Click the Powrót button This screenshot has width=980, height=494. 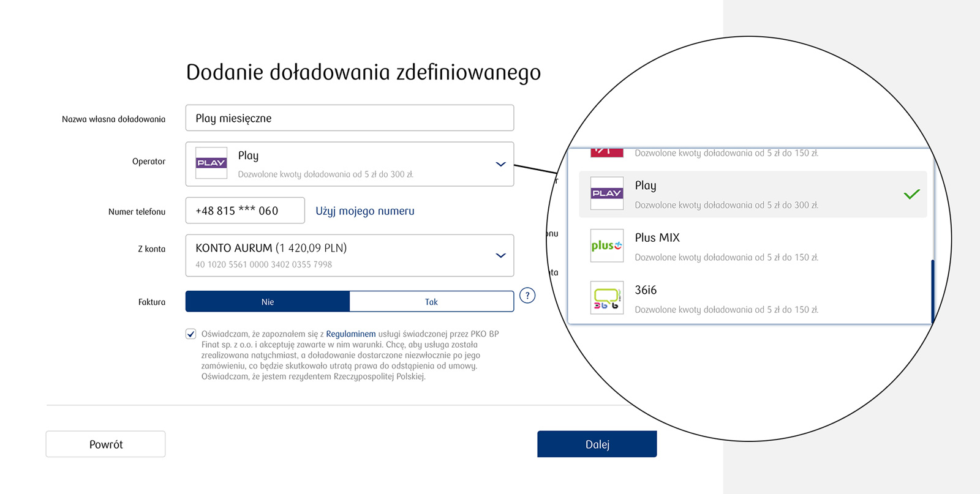[106, 444]
